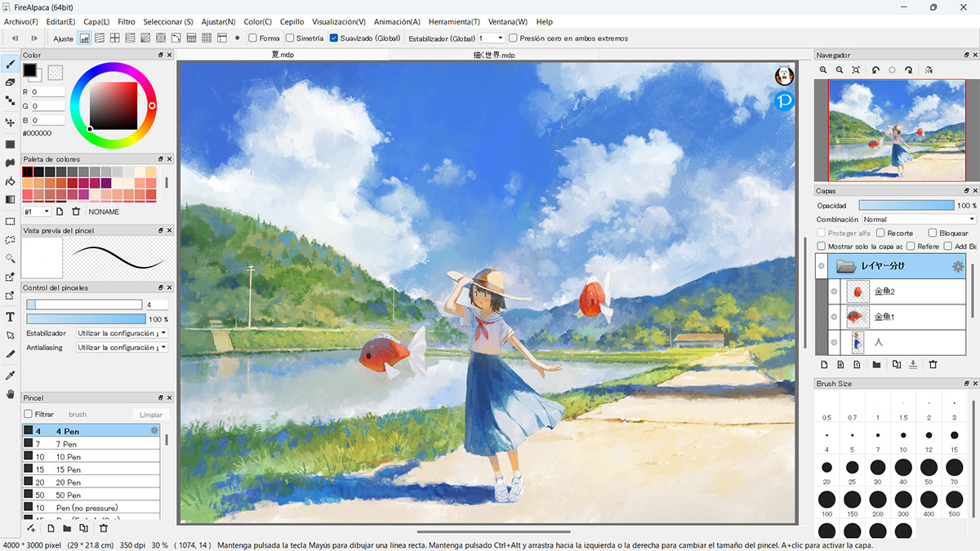This screenshot has width=980, height=551.
Task: Click the brush size slider
Action: point(84,304)
